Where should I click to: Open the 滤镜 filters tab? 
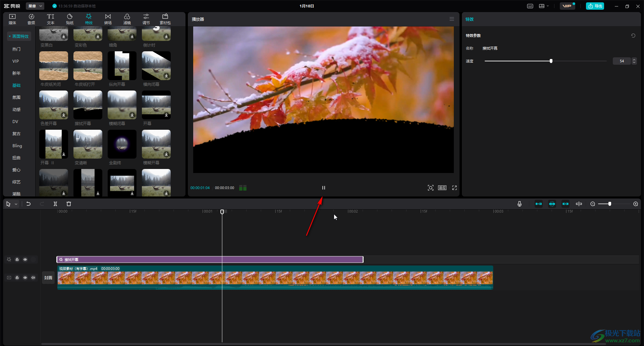(127, 19)
